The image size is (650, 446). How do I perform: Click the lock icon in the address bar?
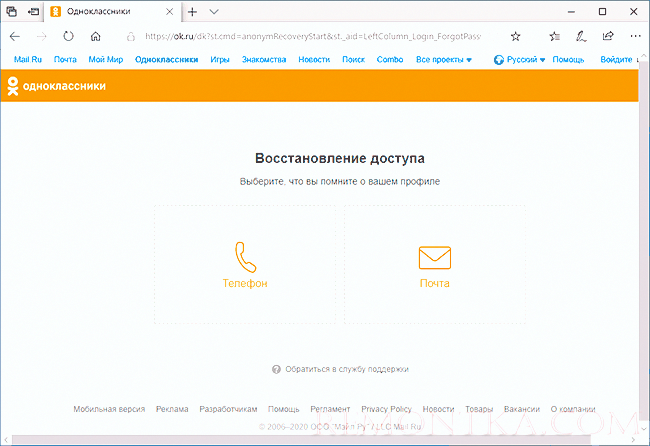tap(131, 37)
